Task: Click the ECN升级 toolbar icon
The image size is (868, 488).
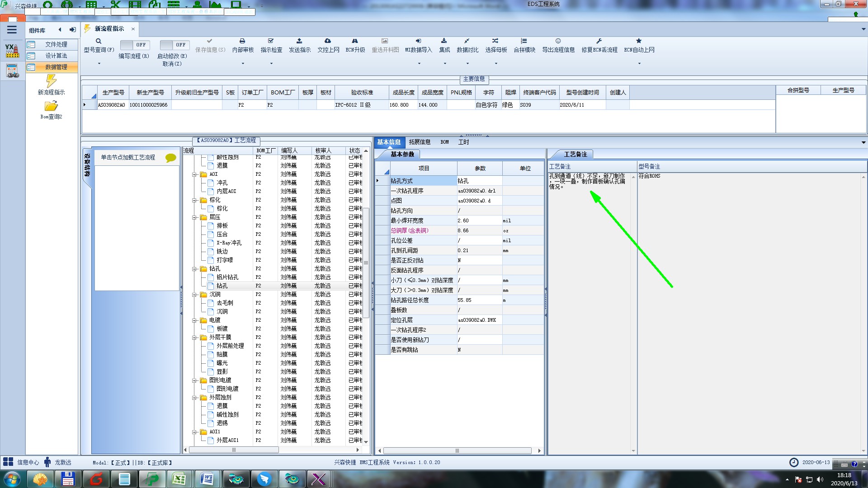Action: click(x=355, y=41)
